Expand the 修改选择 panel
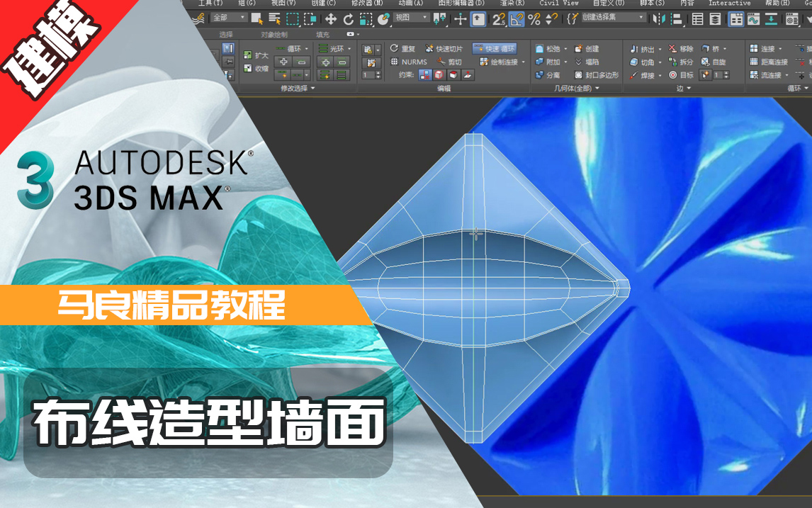The image size is (812, 508). coord(298,89)
